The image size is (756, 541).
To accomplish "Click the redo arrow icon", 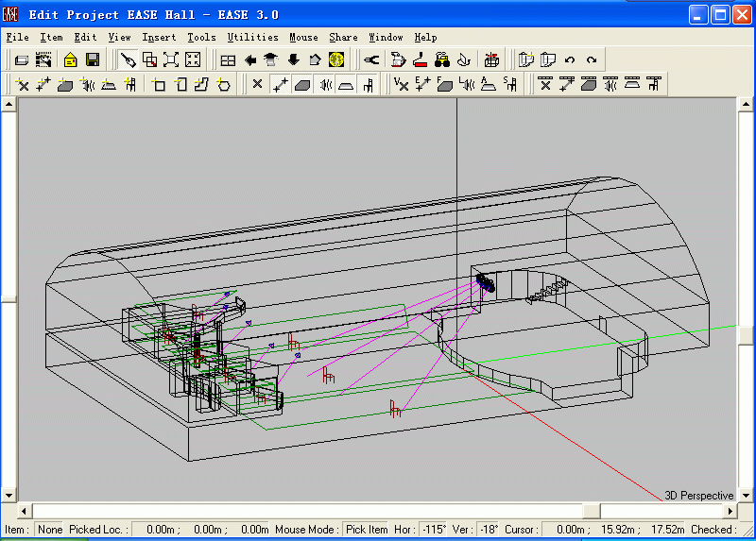I will [x=592, y=59].
